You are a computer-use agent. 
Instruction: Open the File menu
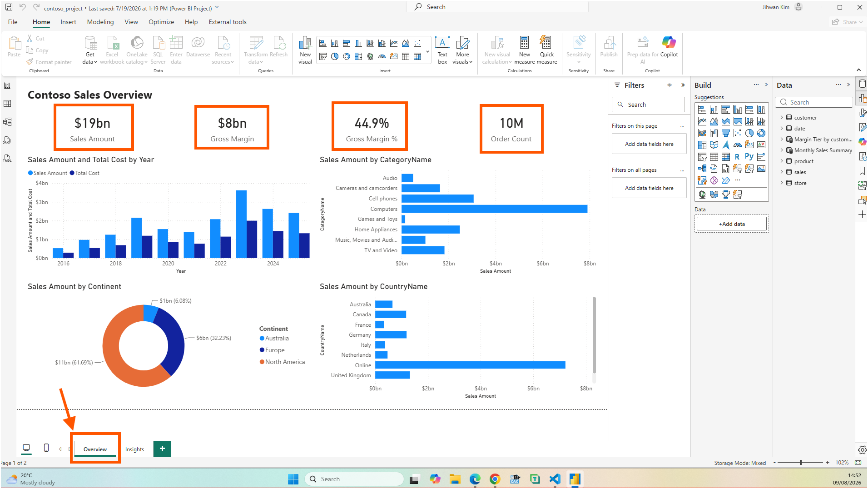coord(13,22)
